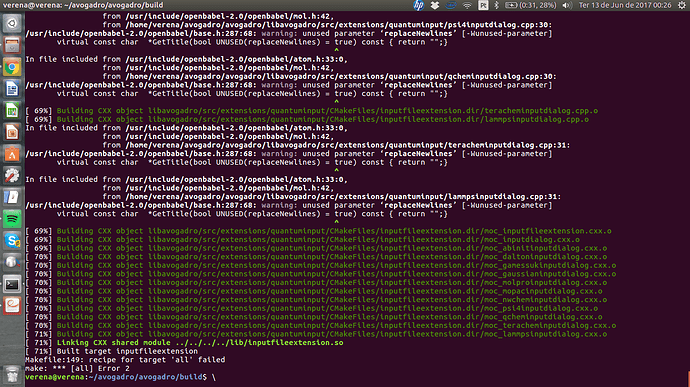
Task: Open System Settings wrench-and-gear icon
Action: (x=12, y=176)
